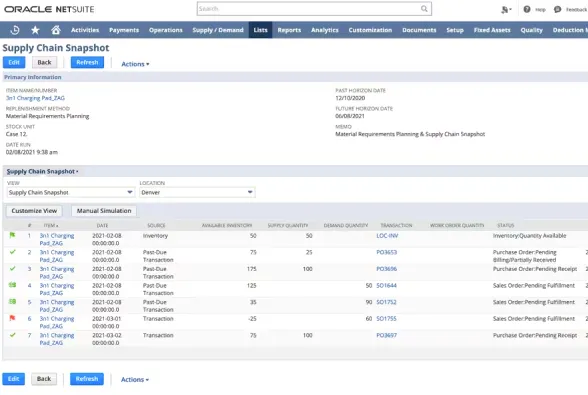The image size is (588, 395).
Task: Open the Setup menu
Action: (455, 30)
